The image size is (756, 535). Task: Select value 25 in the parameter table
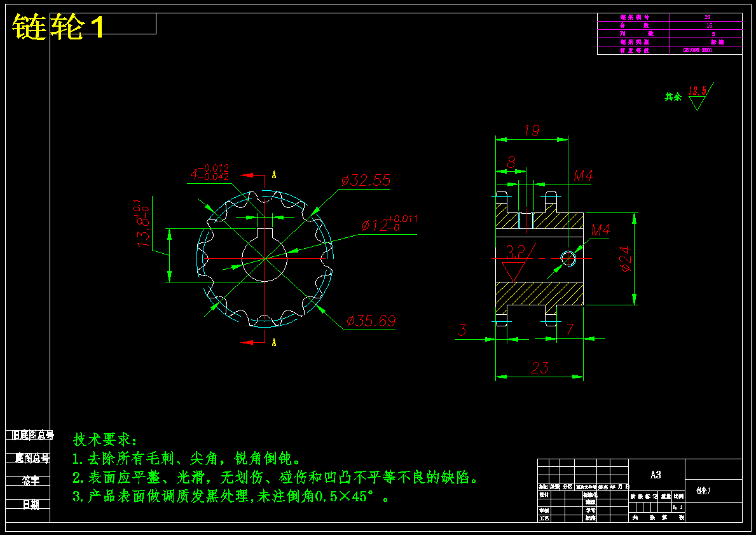click(x=707, y=17)
